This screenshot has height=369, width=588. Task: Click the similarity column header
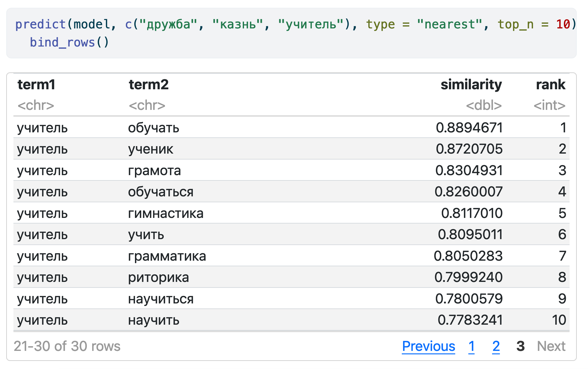coord(471,85)
